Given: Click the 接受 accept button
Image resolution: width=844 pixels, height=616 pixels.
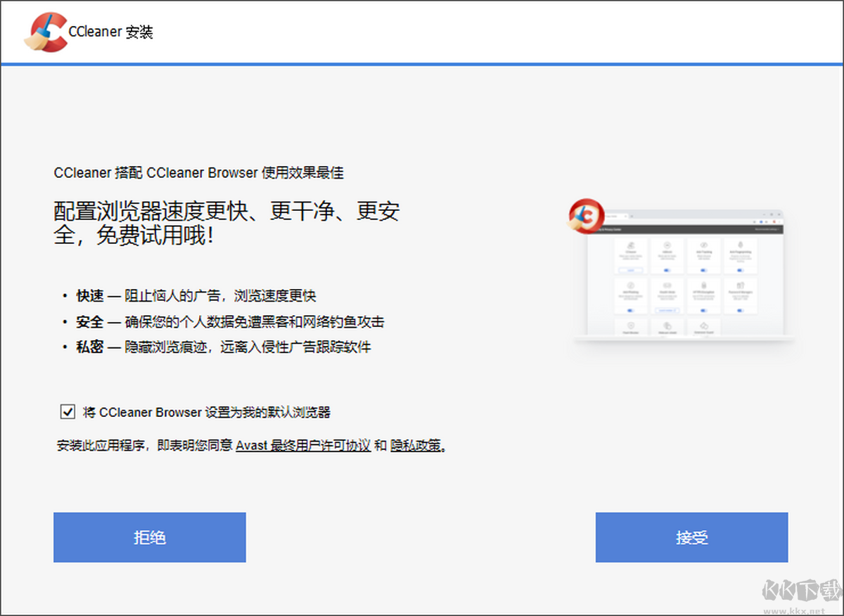Looking at the screenshot, I should click(691, 537).
